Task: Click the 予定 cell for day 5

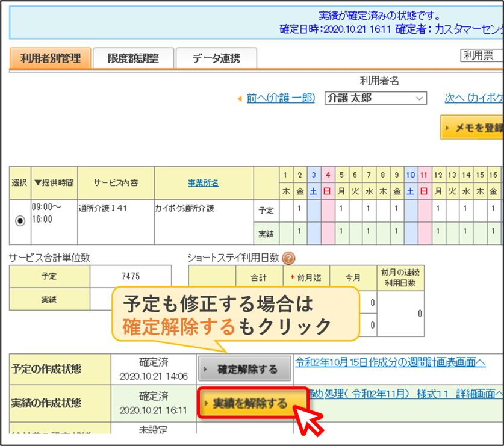Action: pos(341,211)
